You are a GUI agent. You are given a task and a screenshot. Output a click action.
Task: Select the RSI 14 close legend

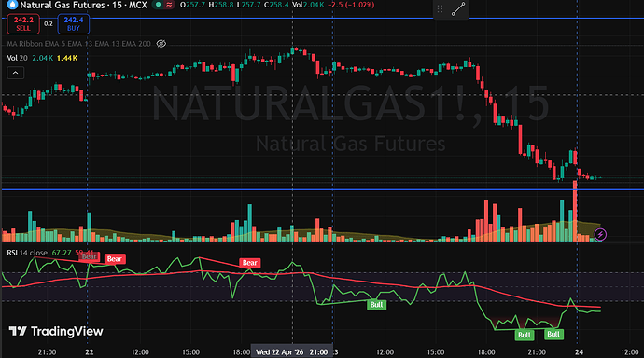click(x=27, y=253)
